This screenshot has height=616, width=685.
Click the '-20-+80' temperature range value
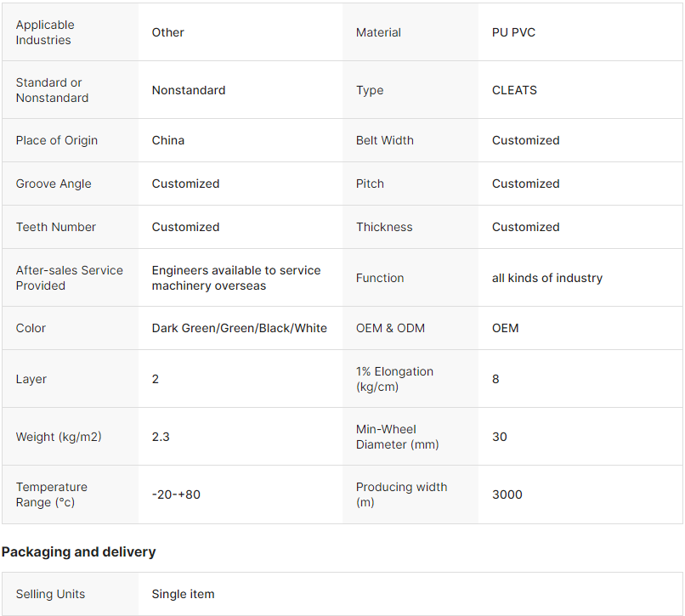pos(176,494)
